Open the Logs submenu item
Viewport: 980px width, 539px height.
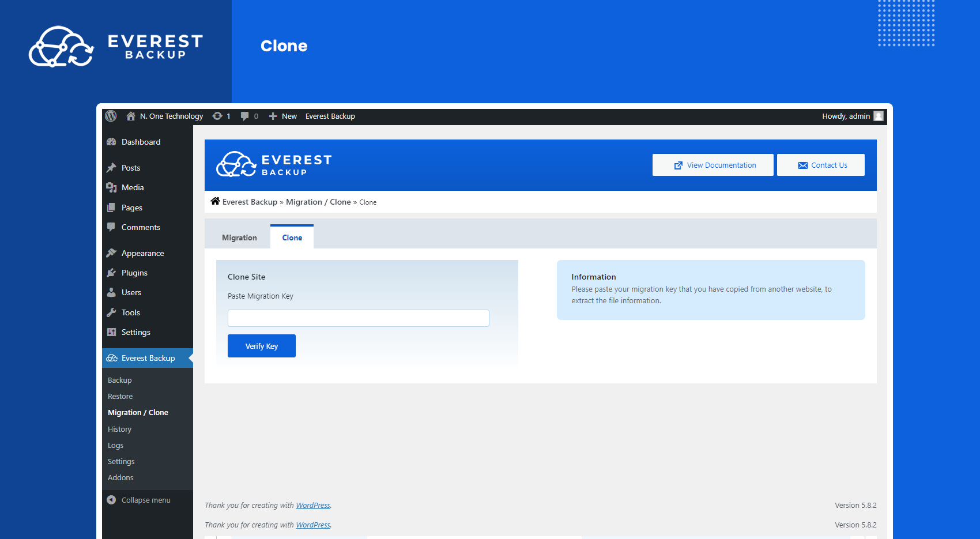tap(115, 445)
